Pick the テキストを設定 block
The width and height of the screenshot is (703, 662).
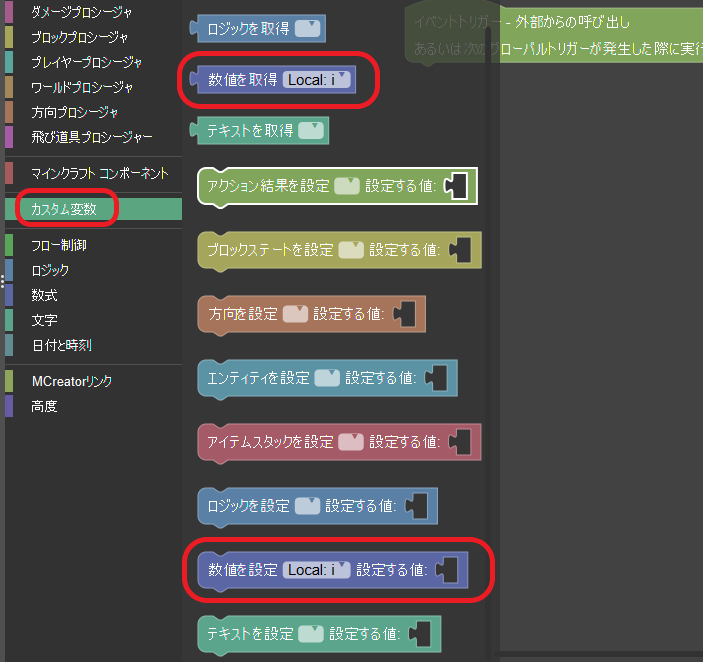click(x=249, y=634)
